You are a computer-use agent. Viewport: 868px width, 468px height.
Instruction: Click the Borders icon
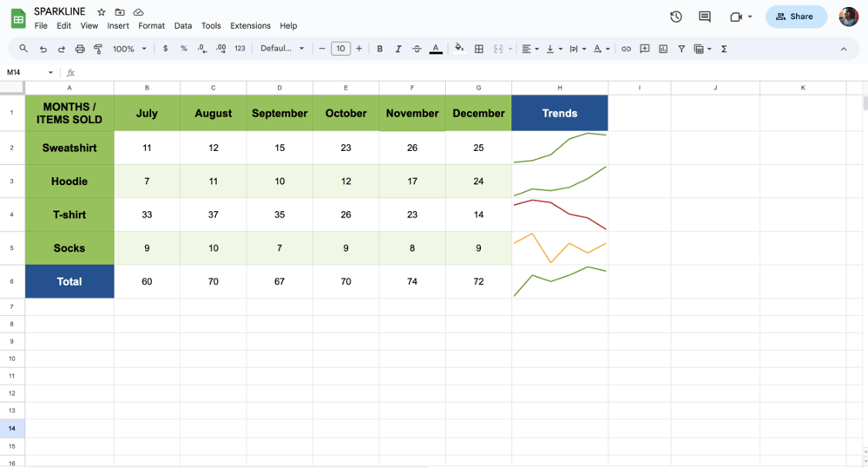pos(478,49)
